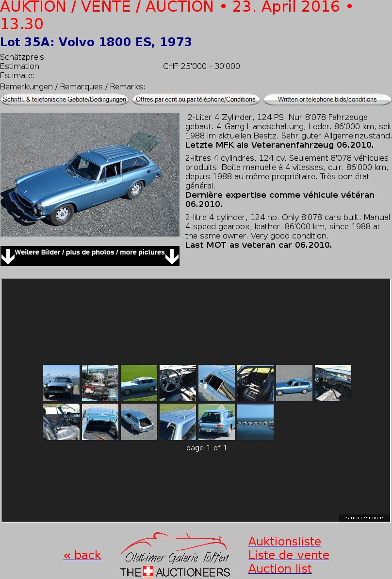392x579 pixels.
Task: View the dashboard interior thumbnail
Action: coord(333,383)
